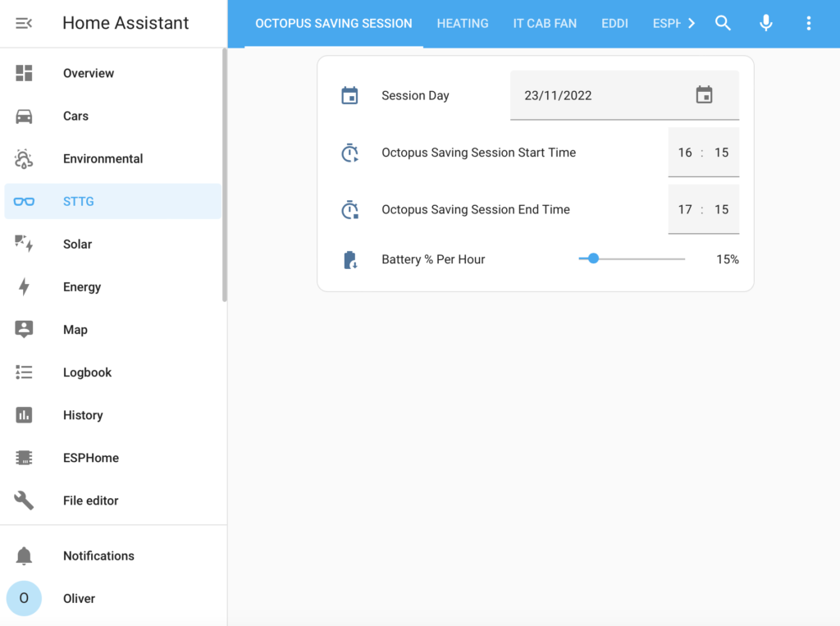Click the Energy lightning bolt icon
The width and height of the screenshot is (840, 626).
click(24, 286)
